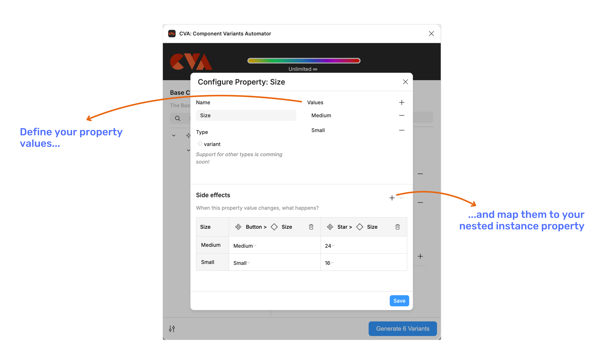Close the Configure Property dialog
This screenshot has width=604, height=364.
pos(405,82)
